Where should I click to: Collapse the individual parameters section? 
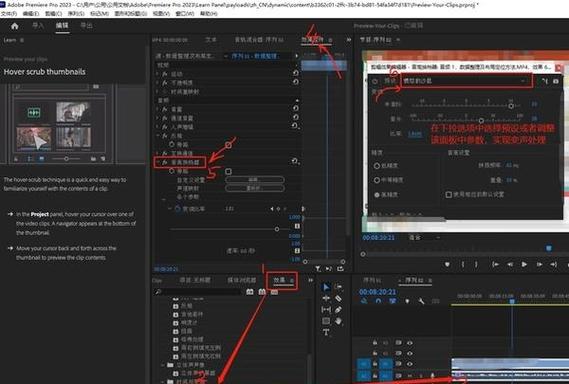164,199
